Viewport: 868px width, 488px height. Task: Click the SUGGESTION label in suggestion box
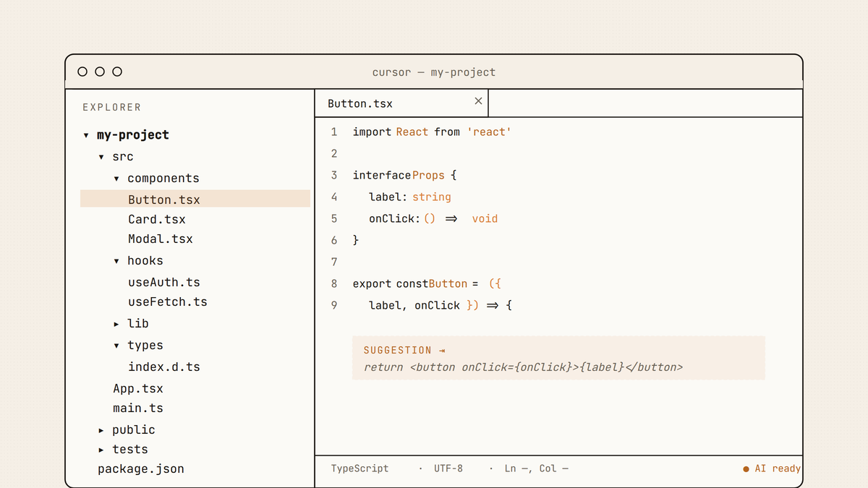tap(397, 350)
